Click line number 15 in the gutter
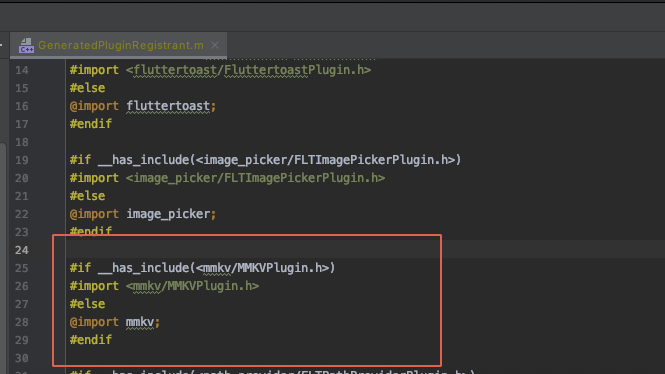665x374 pixels. (x=22, y=88)
